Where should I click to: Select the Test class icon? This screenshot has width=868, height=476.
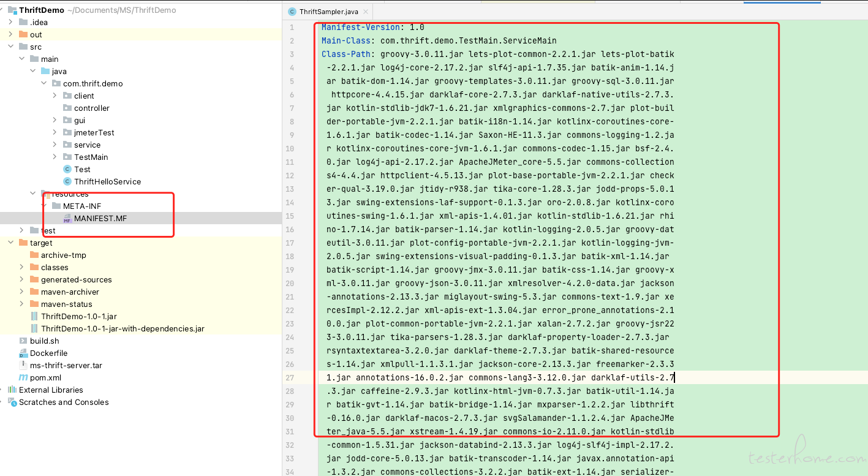pyautogui.click(x=67, y=169)
